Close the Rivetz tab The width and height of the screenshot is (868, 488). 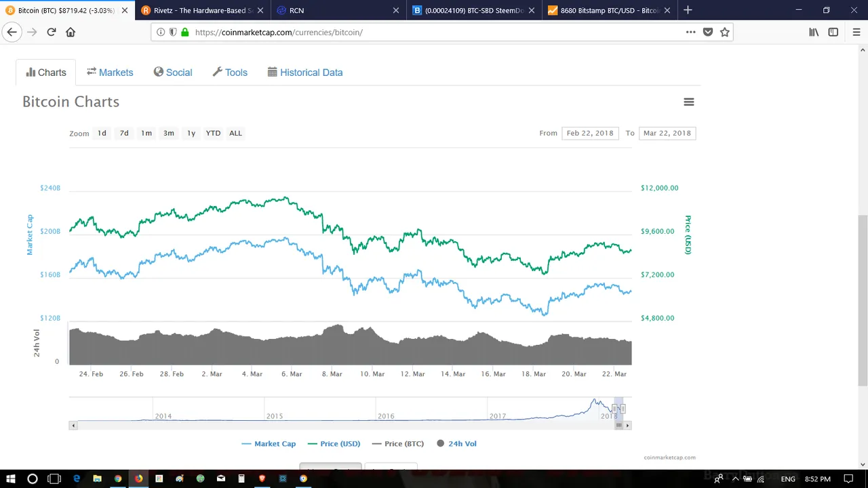click(262, 10)
